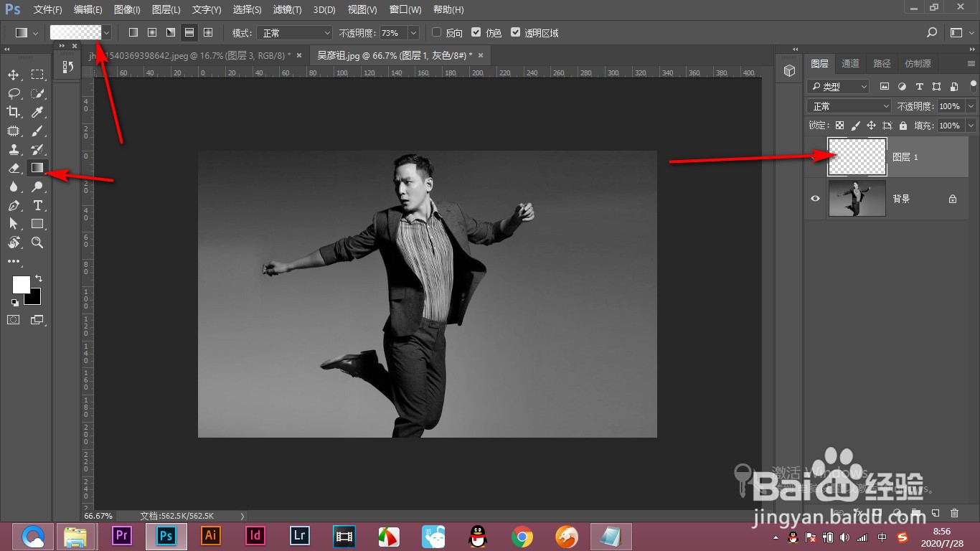Select the Clone Stamp tool

coord(14,149)
